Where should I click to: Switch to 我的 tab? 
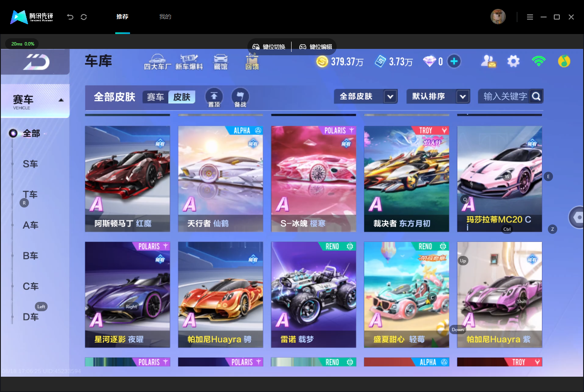tap(165, 17)
